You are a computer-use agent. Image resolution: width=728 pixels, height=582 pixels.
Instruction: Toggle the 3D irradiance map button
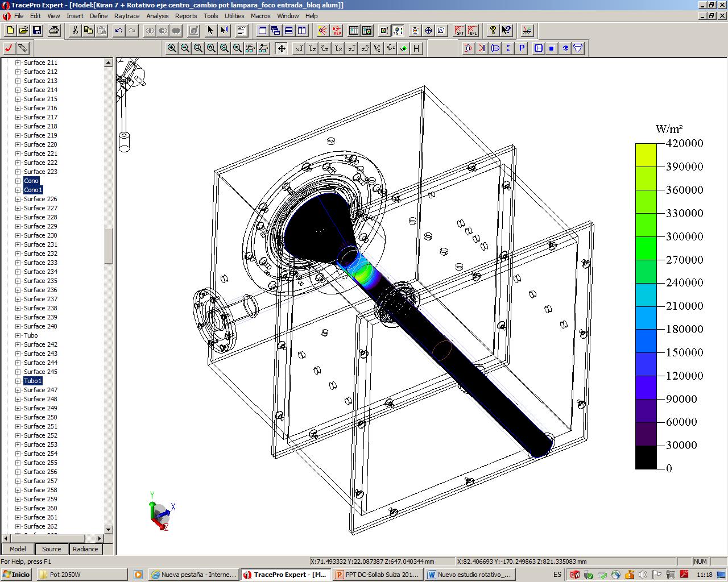point(398,31)
